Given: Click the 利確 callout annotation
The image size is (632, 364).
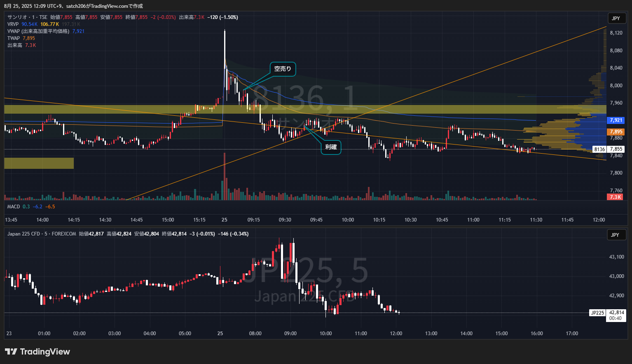Looking at the screenshot, I should tap(331, 147).
